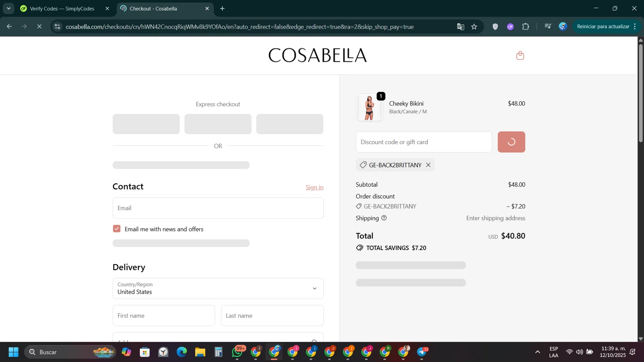Click the Total $40.80 amount
The image size is (644, 362).
[x=513, y=236]
